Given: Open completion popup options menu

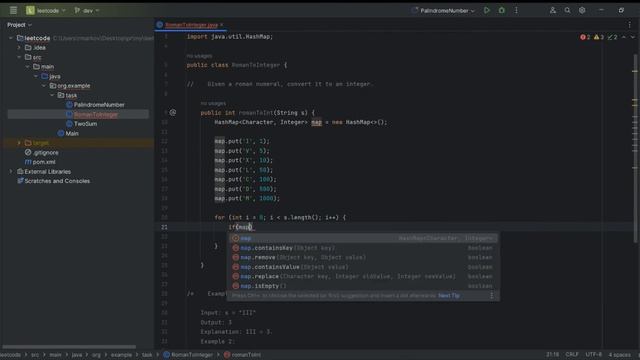Looking at the screenshot, I should pos(491,296).
